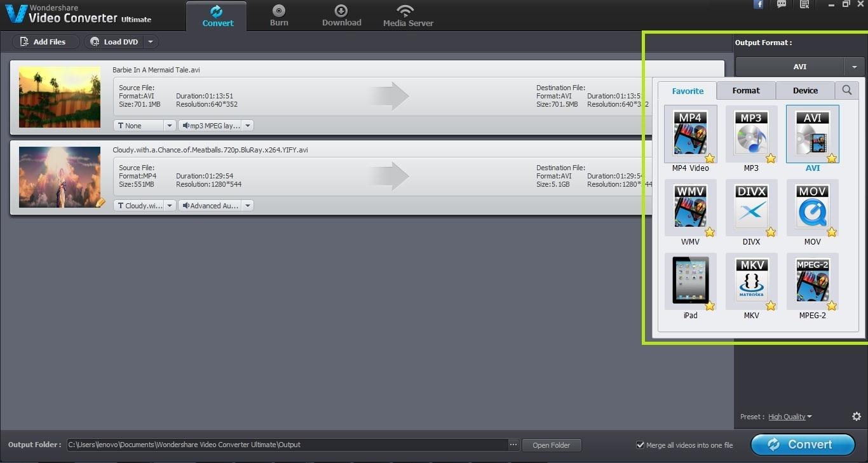This screenshot has width=868, height=463.
Task: Select the AVI format icon
Action: coord(812,135)
